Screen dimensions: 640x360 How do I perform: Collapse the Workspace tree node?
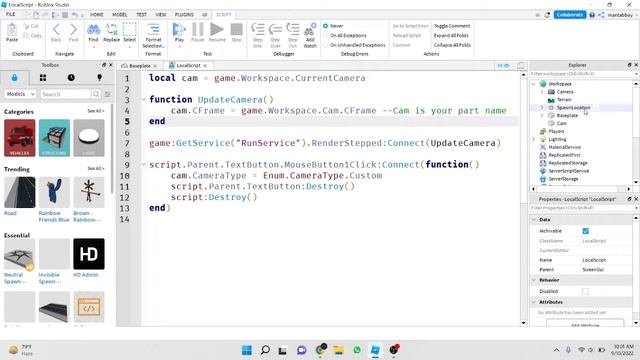coord(534,84)
